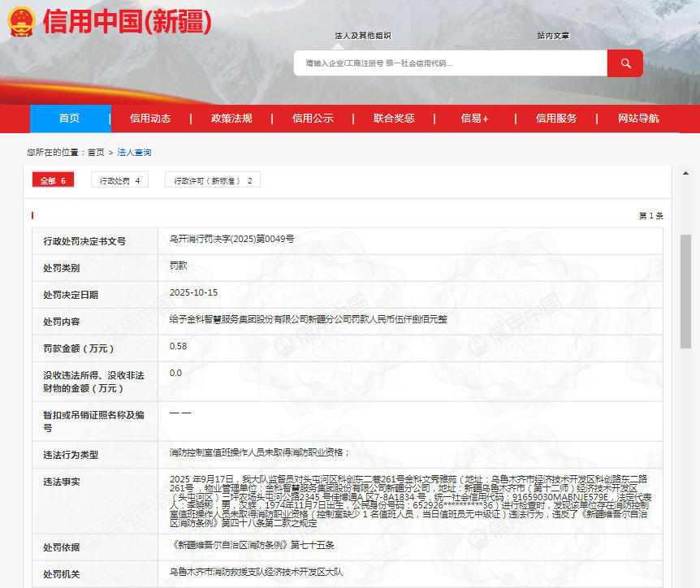Screen dimensions: 700x588
Task: Click the search magnifier icon
Action: tap(624, 63)
